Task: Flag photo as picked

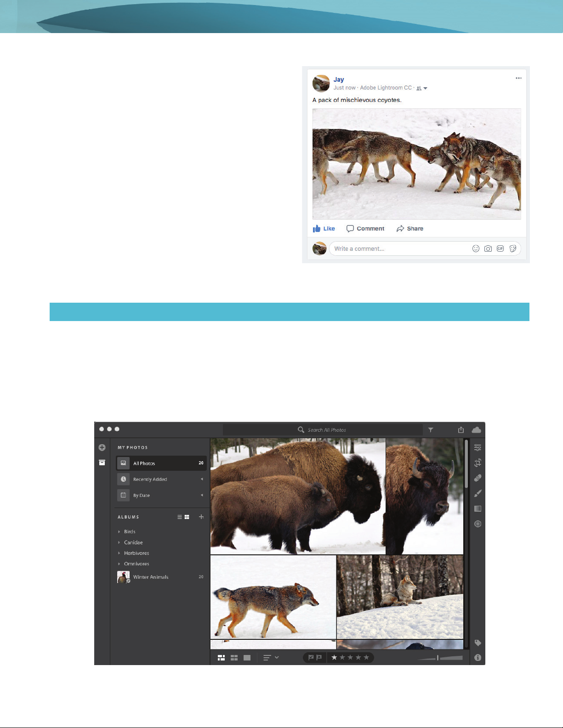Action: coord(311,657)
